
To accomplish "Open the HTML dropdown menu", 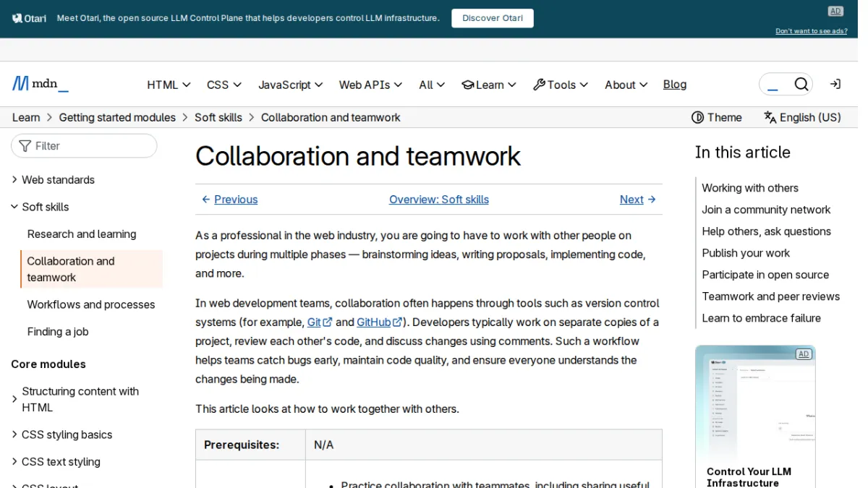I will point(169,85).
